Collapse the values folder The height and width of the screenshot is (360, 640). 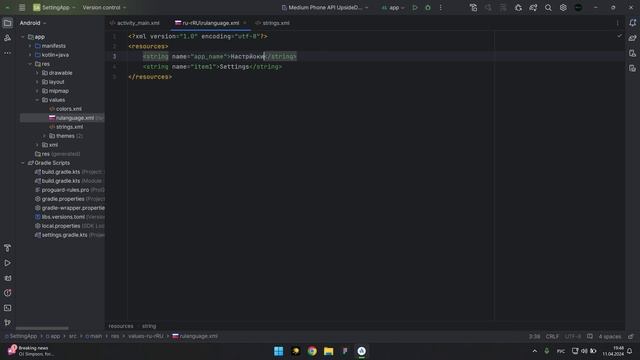(x=38, y=100)
